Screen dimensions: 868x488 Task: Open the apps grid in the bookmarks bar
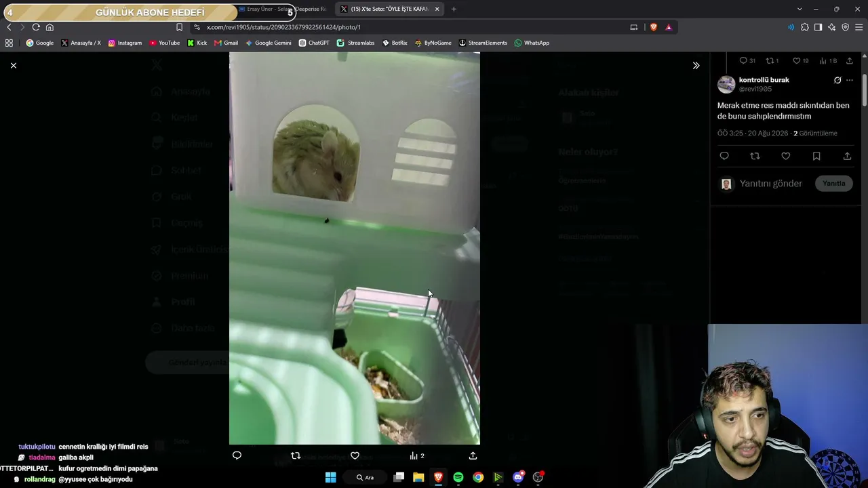pyautogui.click(x=9, y=43)
